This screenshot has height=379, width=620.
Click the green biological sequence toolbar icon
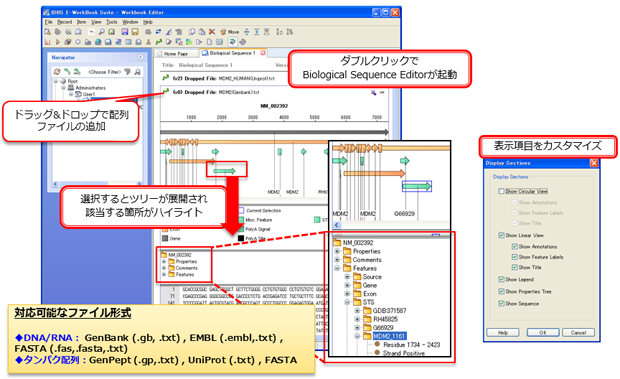pyautogui.click(x=159, y=41)
